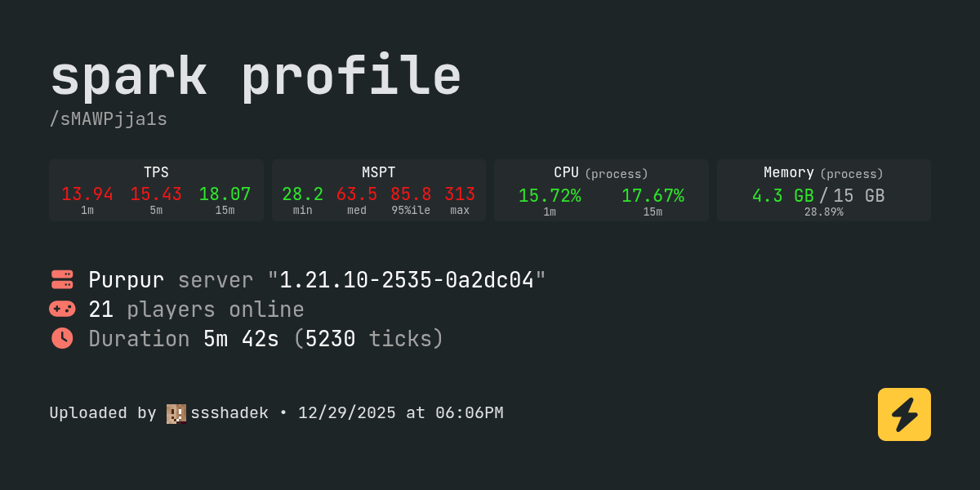Click the gamepad icon beside players online
Viewport: 980px width, 490px height.
point(62,309)
